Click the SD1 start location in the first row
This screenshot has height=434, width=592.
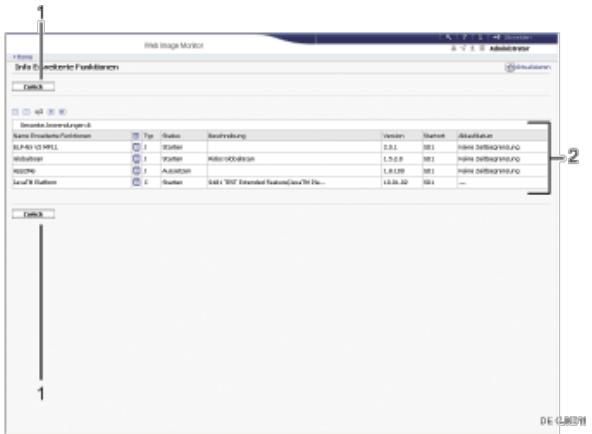429,147
